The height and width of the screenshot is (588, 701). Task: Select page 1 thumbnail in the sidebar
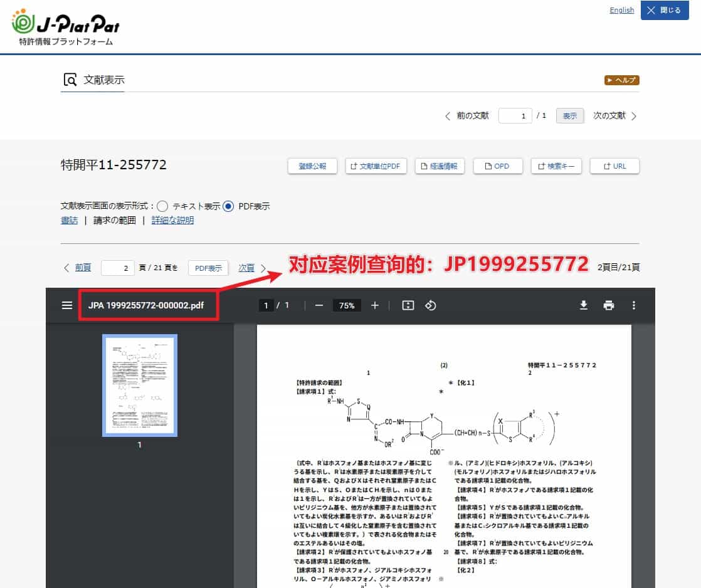[x=139, y=385]
